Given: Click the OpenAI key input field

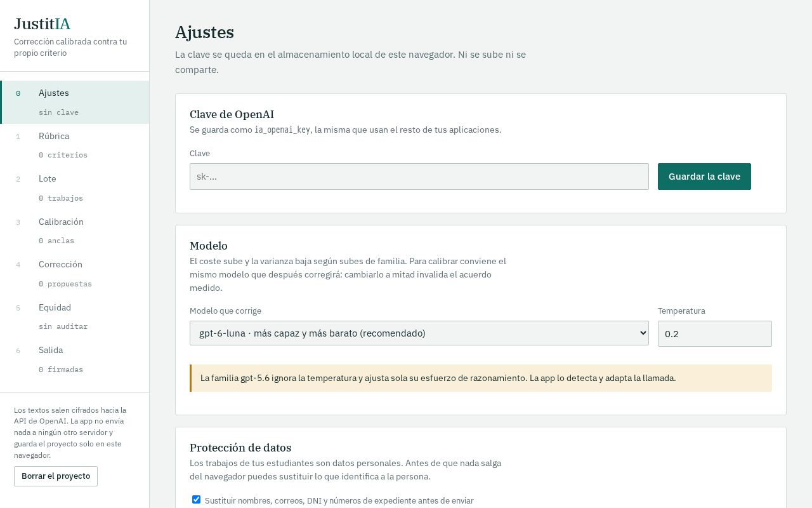Looking at the screenshot, I should tap(419, 177).
